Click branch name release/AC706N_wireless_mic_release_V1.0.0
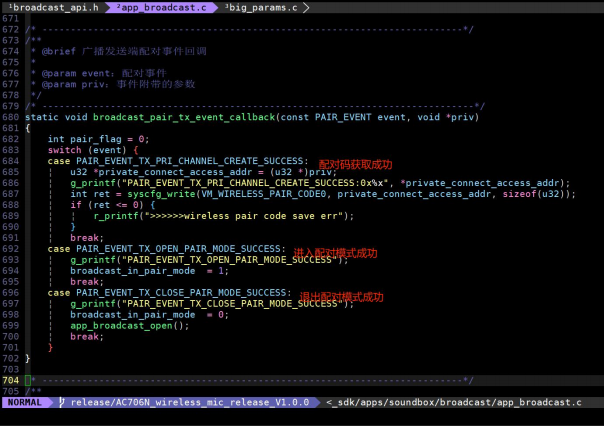Image resolution: width=604 pixels, height=426 pixels. tap(190, 402)
